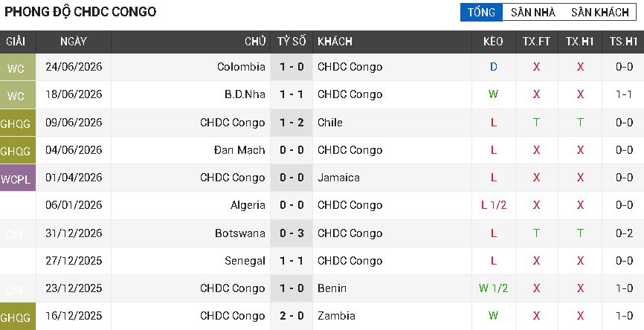This screenshot has height=330, width=644.
Task: Click GHQG badge for 04/06/2026 match
Action: click(16, 150)
